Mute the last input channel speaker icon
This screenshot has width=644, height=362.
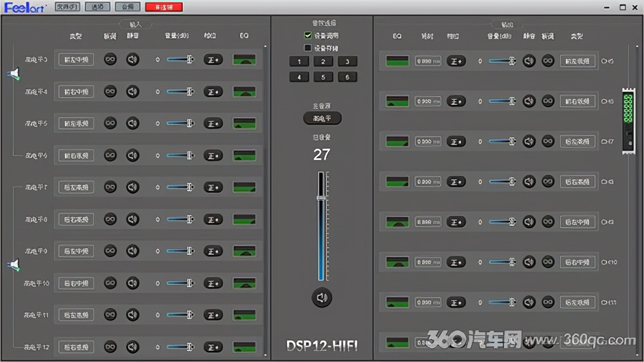[133, 346]
